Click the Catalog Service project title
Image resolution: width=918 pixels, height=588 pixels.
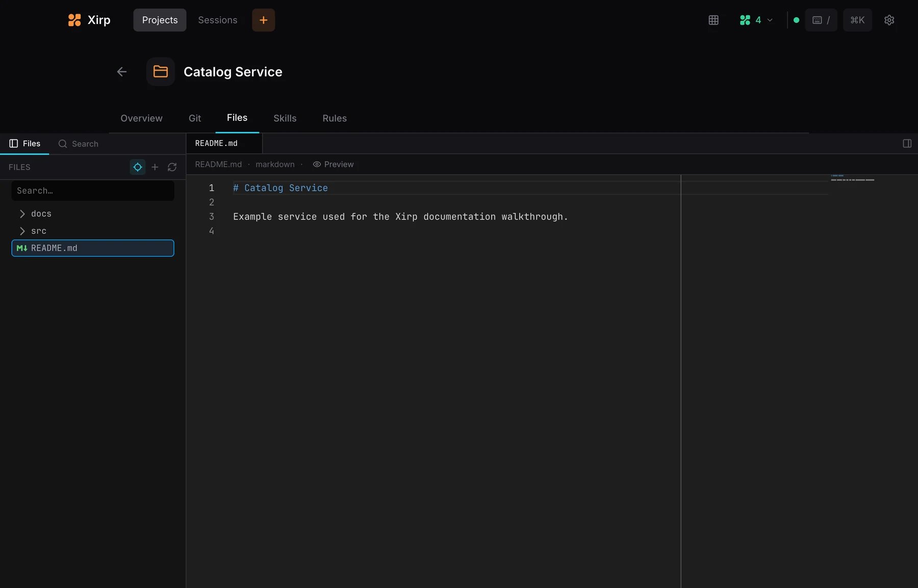click(233, 72)
